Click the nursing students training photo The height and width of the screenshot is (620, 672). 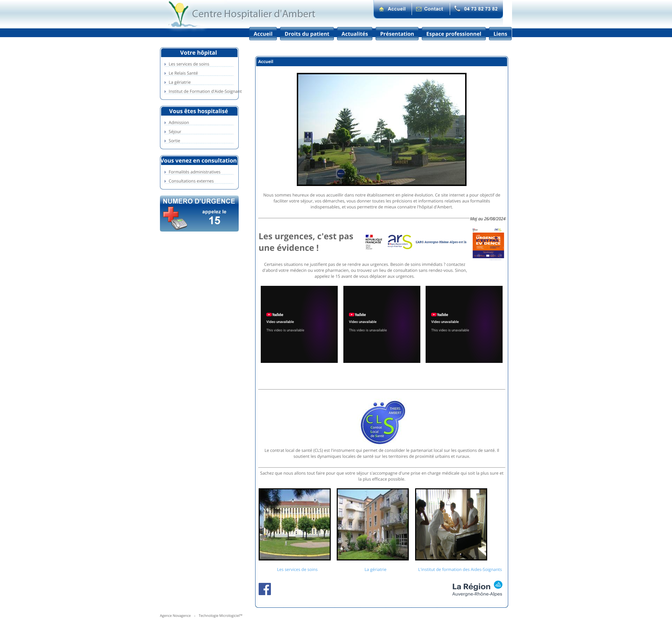(x=451, y=524)
